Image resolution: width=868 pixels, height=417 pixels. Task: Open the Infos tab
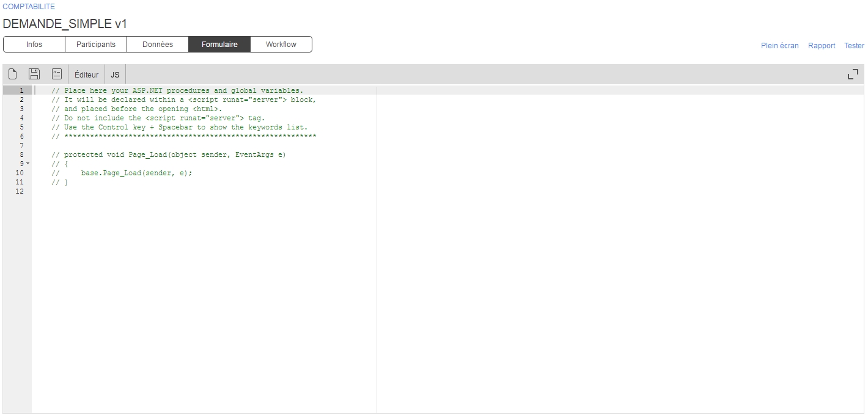[x=34, y=45]
